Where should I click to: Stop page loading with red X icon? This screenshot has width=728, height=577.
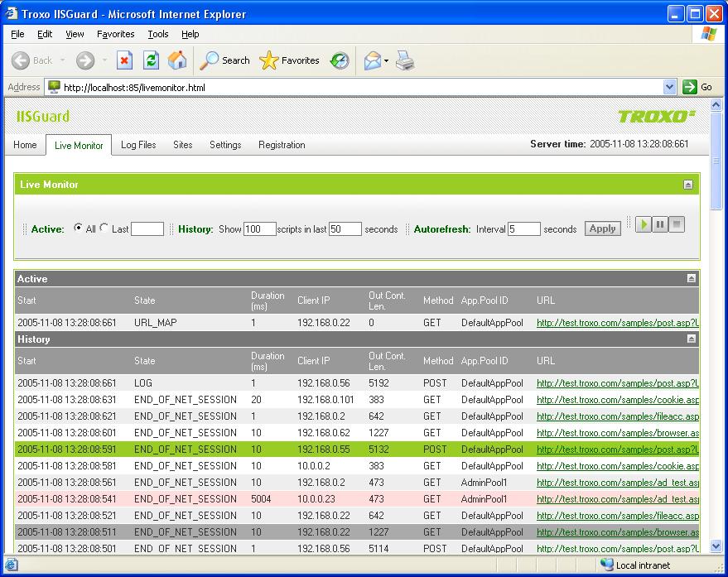(x=124, y=60)
